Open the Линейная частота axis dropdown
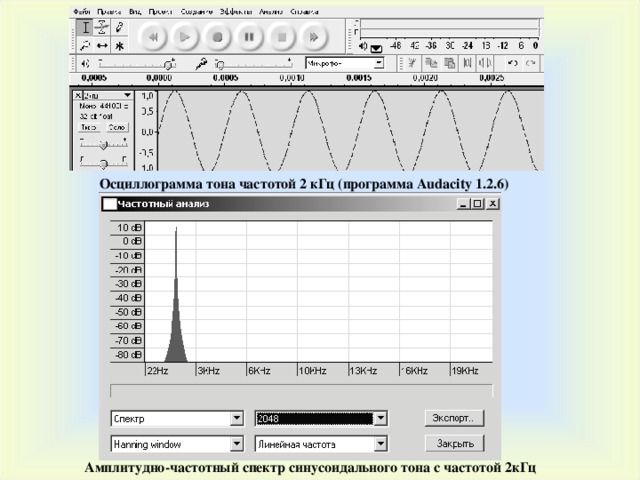This screenshot has height=480, width=640. point(321,444)
